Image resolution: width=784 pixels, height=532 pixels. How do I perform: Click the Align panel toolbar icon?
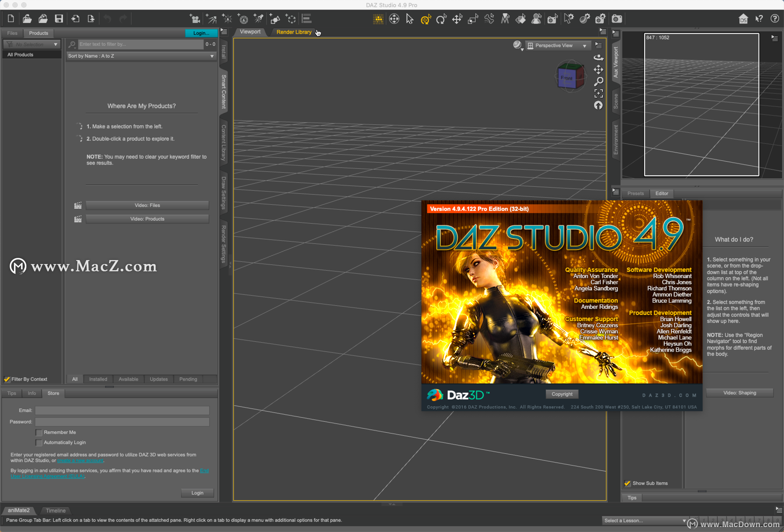(x=307, y=18)
